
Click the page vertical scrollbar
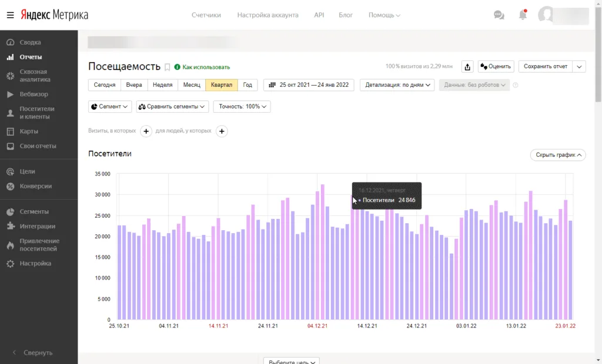click(x=598, y=53)
